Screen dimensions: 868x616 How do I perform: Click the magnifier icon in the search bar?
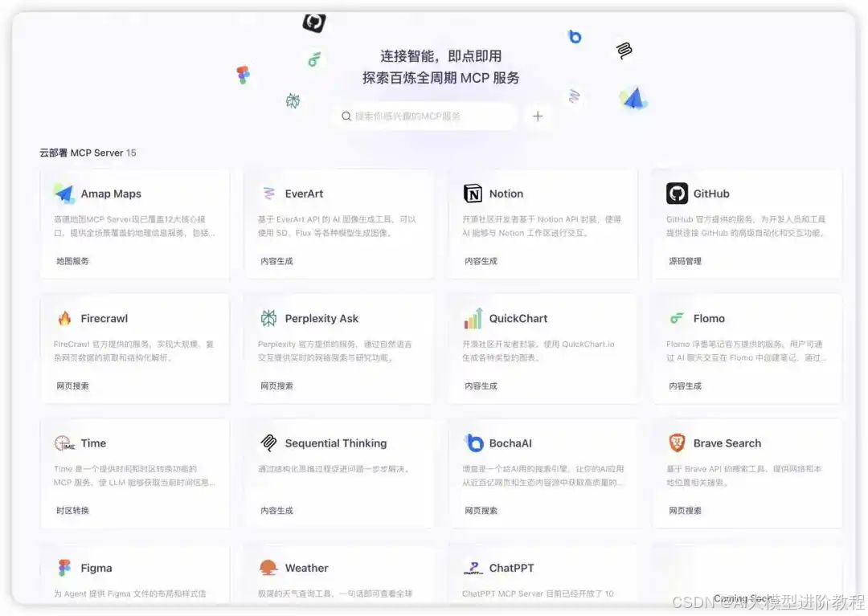pos(344,116)
